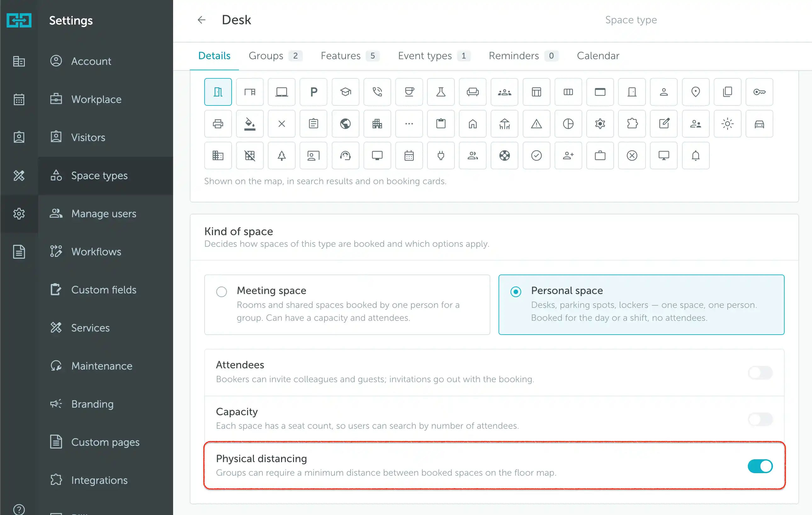Pick the key icon
The height and width of the screenshot is (515, 812).
click(759, 92)
